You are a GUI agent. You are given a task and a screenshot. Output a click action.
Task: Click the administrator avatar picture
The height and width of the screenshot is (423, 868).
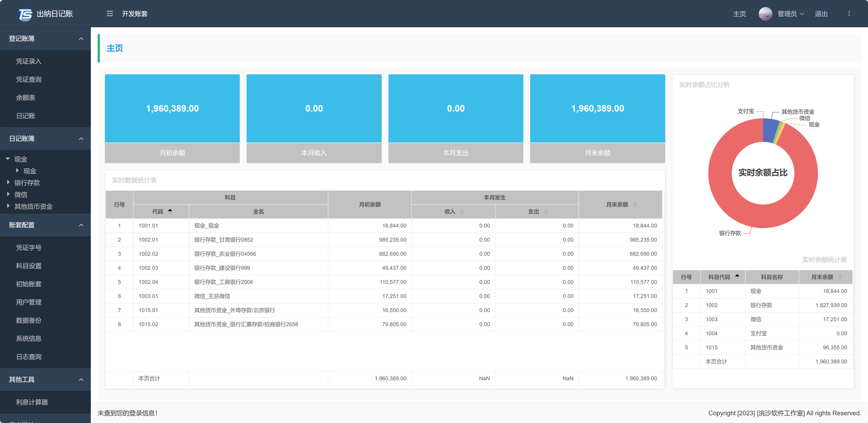tap(765, 14)
